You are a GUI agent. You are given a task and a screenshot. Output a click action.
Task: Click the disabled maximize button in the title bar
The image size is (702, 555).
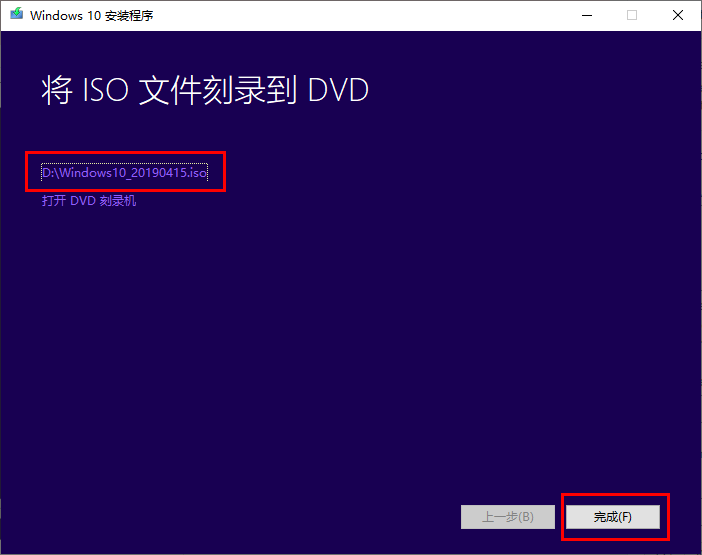pyautogui.click(x=632, y=15)
